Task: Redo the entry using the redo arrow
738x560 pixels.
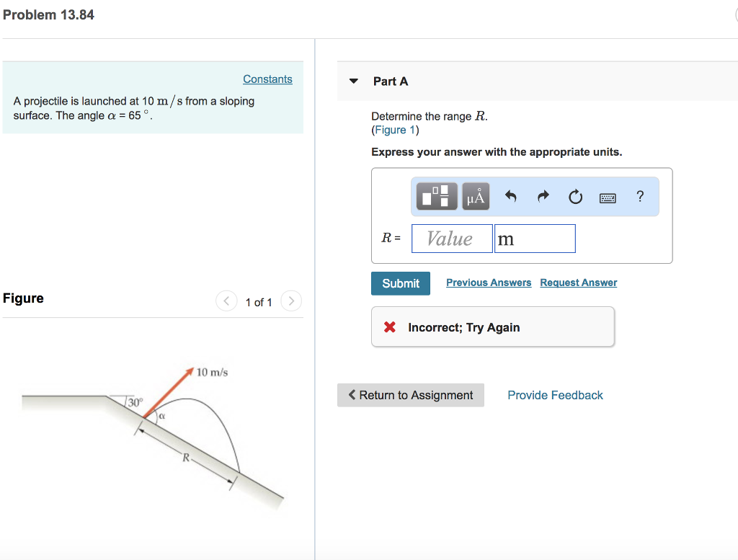Action: pos(543,196)
